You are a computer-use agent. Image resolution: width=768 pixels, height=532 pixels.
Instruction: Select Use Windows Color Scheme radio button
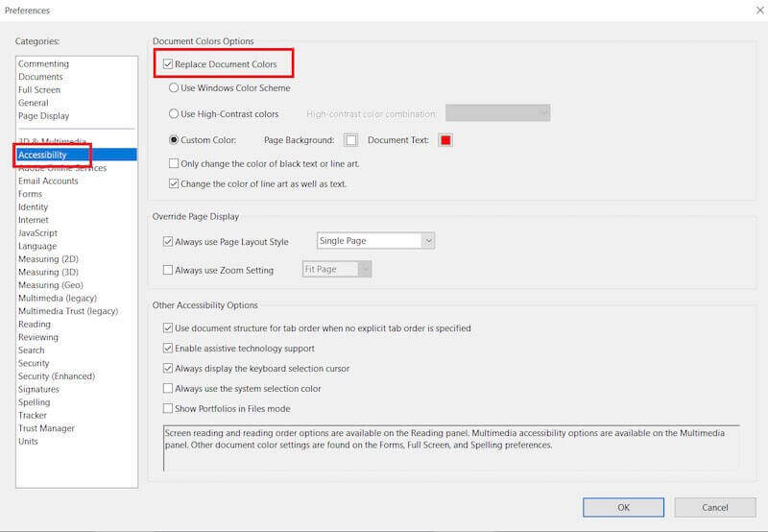pos(174,88)
